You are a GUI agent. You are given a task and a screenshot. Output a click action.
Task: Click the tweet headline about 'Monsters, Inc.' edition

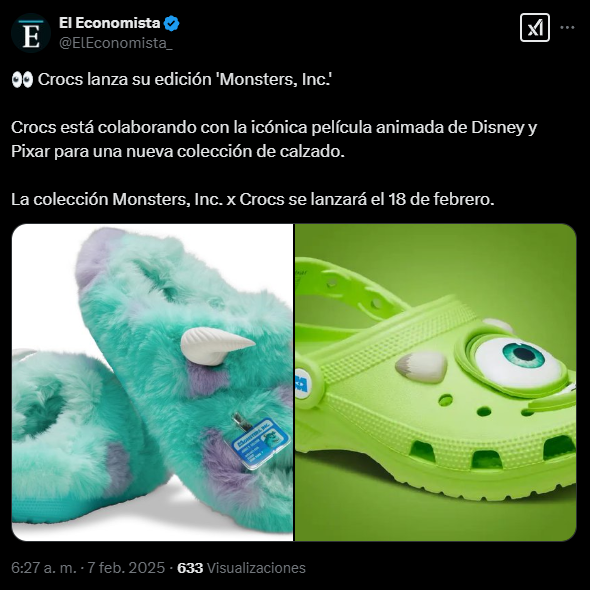(185, 80)
